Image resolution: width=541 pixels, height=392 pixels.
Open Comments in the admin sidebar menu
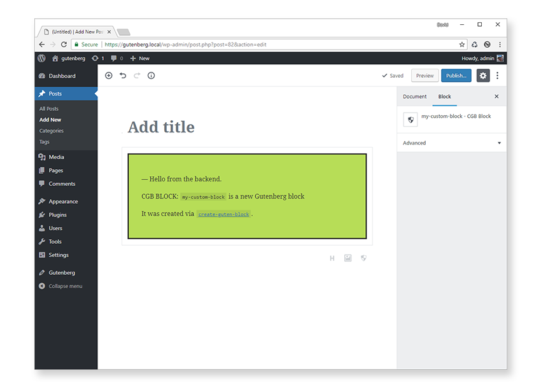coord(66,184)
